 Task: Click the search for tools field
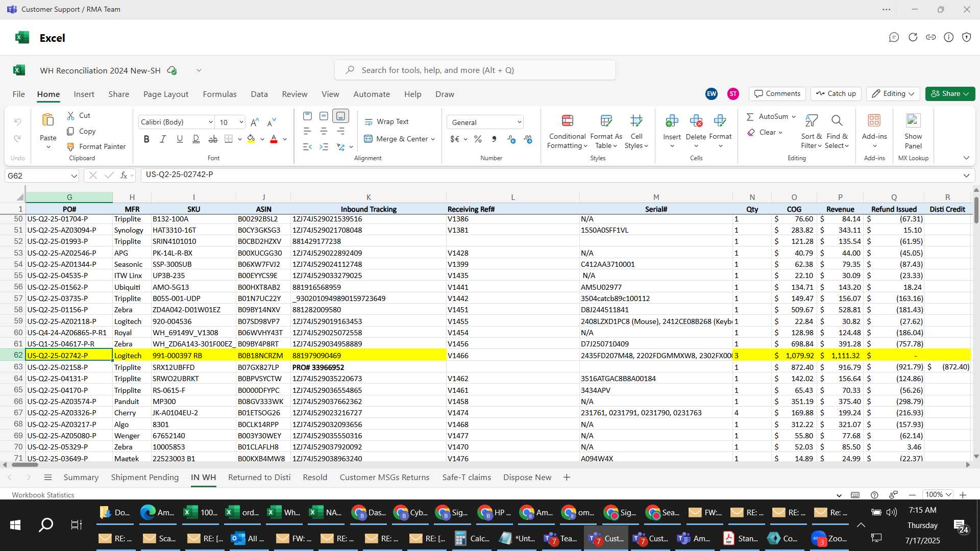coord(475,70)
